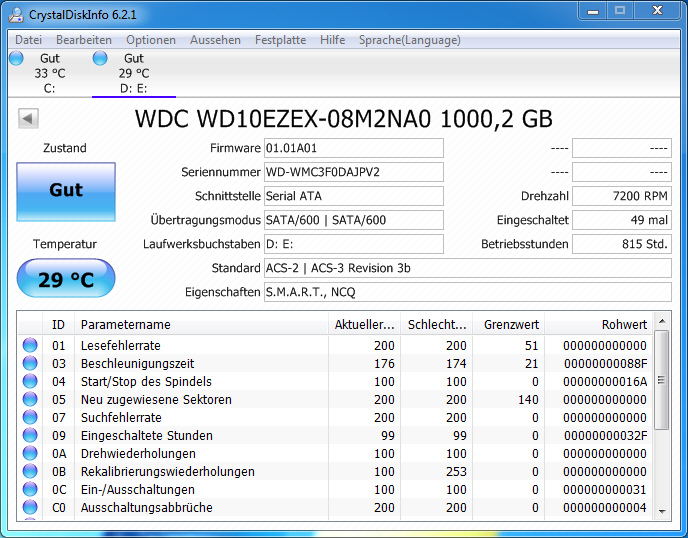Click the Schnittstelle field Serial ATA
This screenshot has height=538, width=688.
(x=354, y=196)
